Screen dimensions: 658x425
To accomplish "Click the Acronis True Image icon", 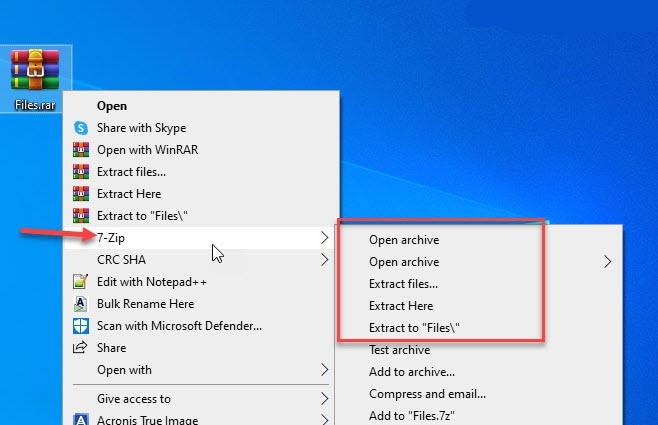I will click(x=81, y=420).
